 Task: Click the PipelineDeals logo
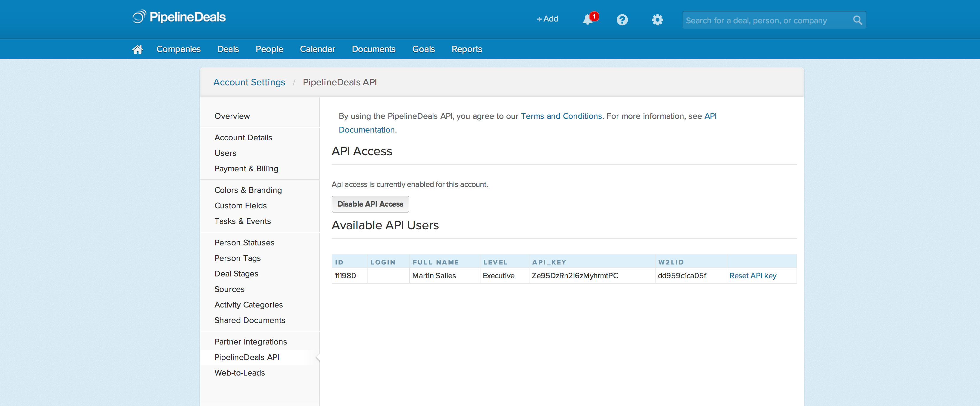(179, 17)
